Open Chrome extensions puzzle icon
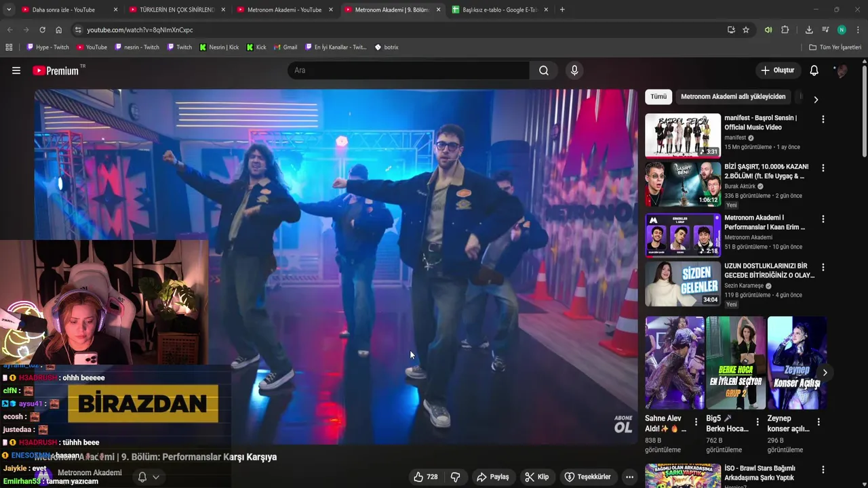This screenshot has width=868, height=488. click(x=785, y=30)
